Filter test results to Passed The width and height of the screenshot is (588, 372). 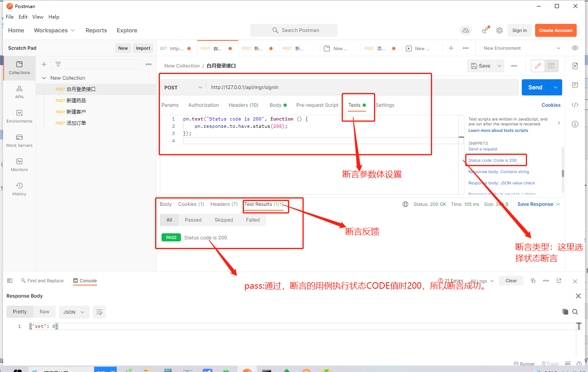click(193, 220)
